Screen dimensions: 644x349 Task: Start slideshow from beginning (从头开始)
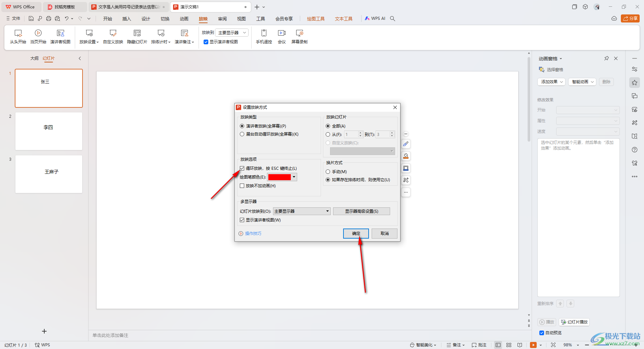click(x=18, y=37)
